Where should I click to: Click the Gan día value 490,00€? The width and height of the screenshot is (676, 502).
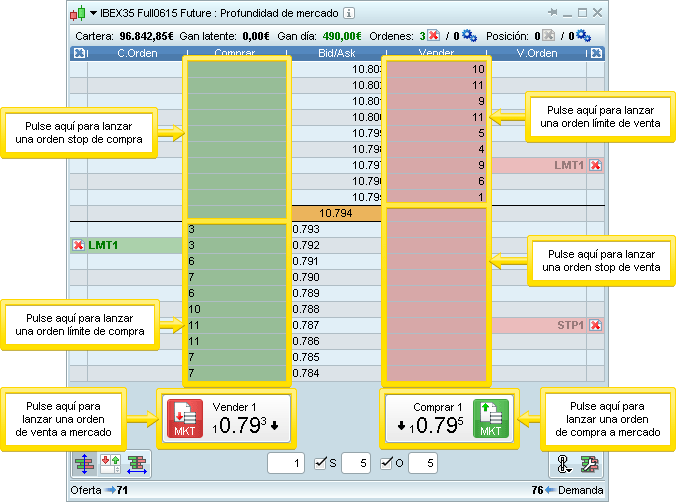(342, 36)
